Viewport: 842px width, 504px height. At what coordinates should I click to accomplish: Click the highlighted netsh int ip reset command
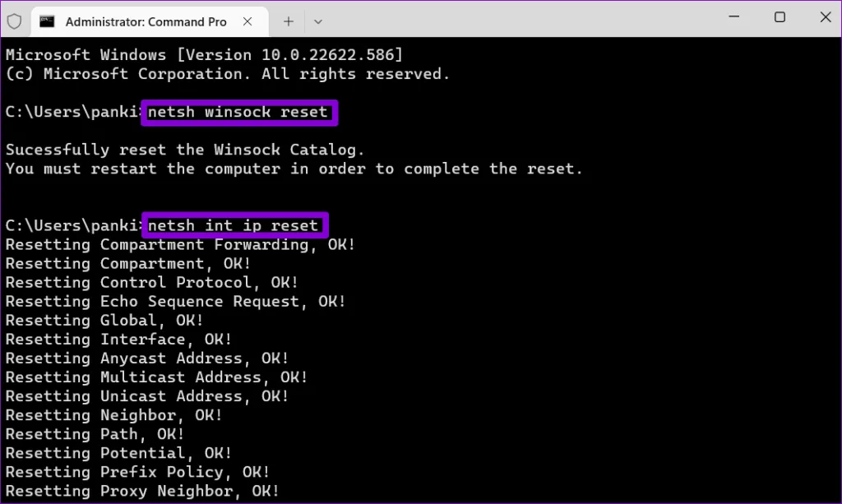(x=234, y=225)
